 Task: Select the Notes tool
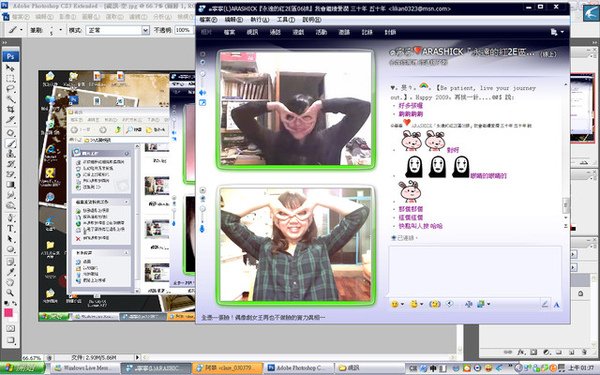[x=10, y=262]
